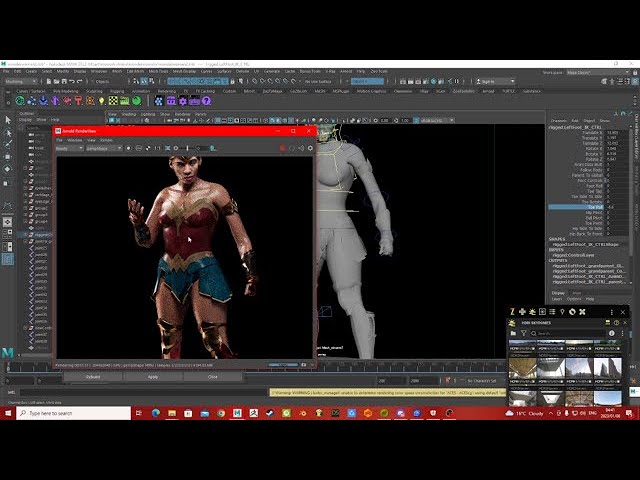The image size is (640, 480).
Task: Click the render progress bar in RenderView status
Action: (283, 364)
